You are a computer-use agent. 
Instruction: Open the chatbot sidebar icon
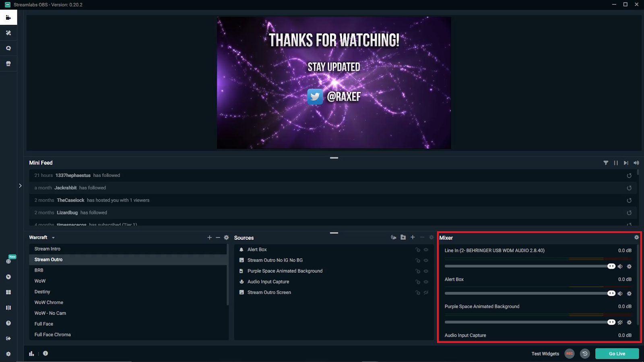pos(8,48)
